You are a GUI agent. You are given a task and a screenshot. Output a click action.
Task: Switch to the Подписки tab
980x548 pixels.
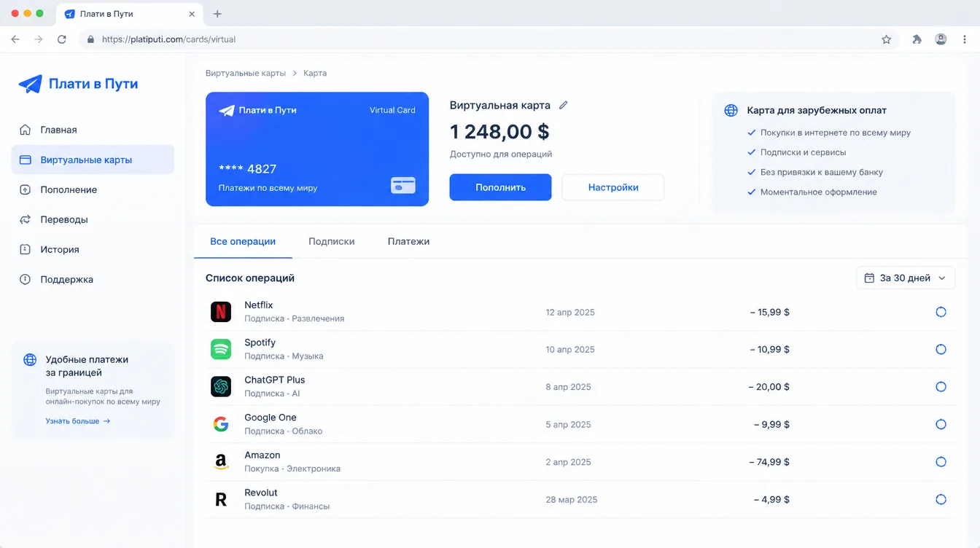(x=332, y=241)
